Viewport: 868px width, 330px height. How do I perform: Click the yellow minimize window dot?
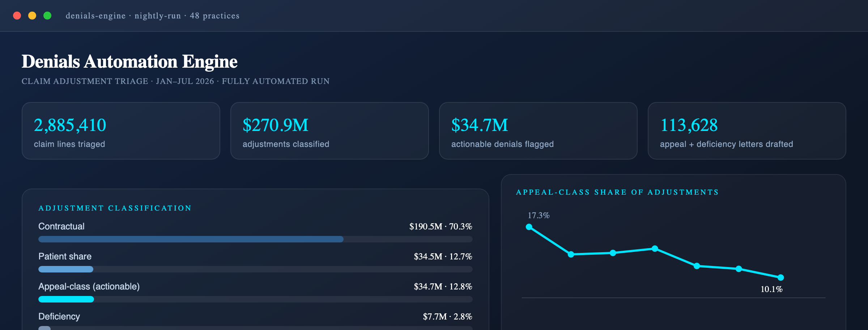tap(32, 16)
